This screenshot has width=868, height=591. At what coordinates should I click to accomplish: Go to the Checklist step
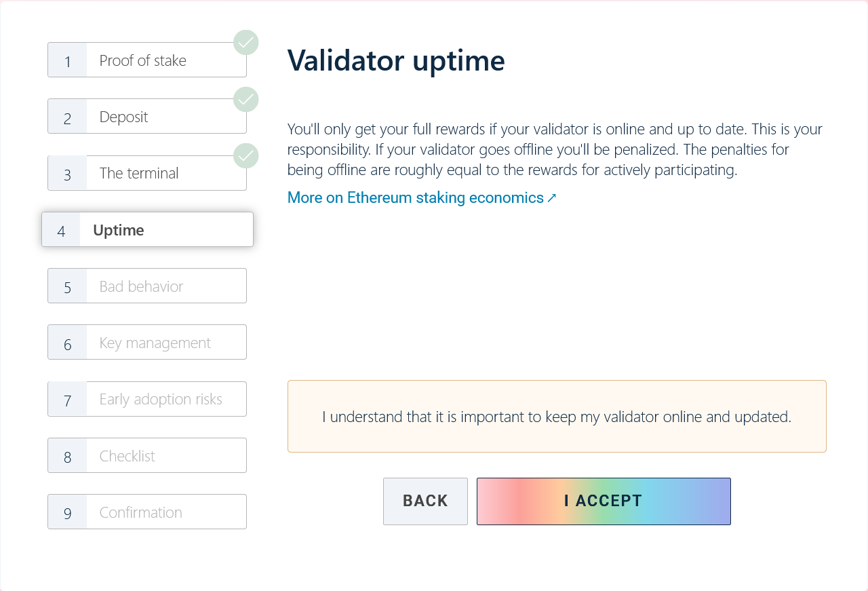tap(146, 455)
